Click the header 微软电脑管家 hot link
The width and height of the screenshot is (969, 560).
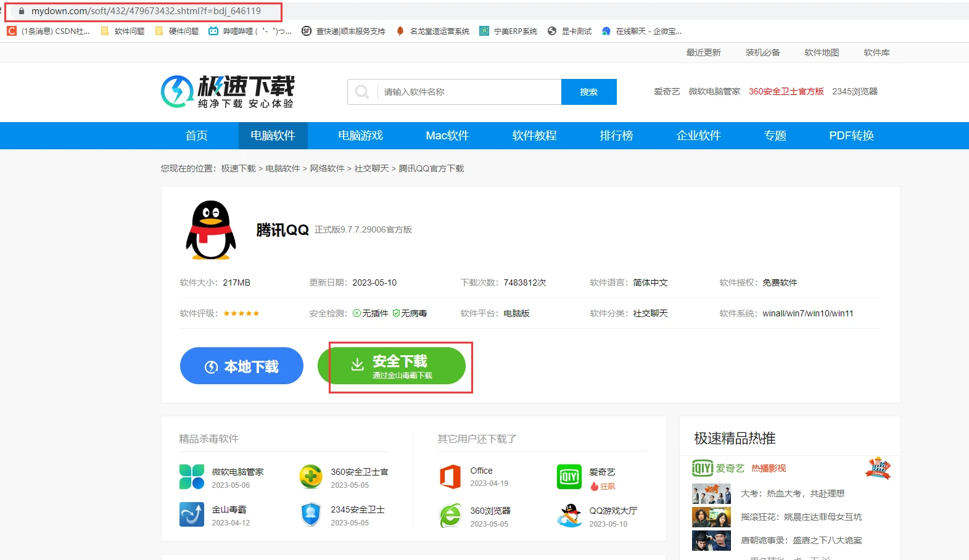pos(714,91)
